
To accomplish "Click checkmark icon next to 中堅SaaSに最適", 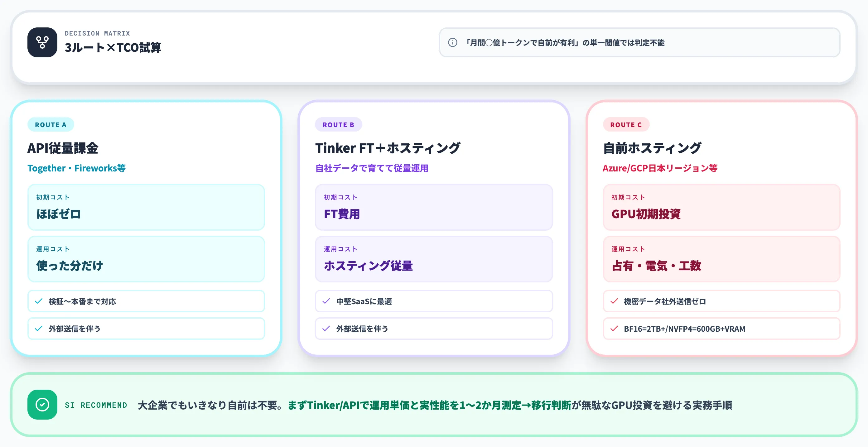I will (x=326, y=301).
